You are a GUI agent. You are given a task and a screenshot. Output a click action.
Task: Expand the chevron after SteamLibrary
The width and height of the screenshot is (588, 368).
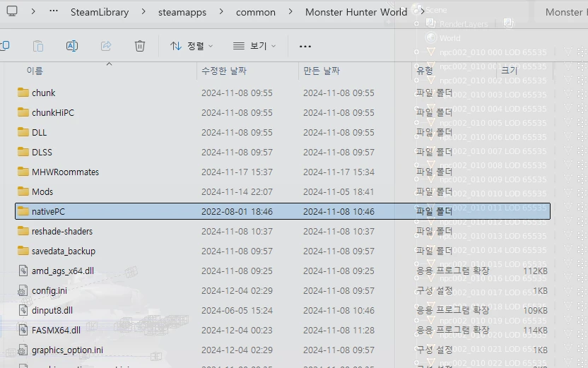(x=143, y=11)
